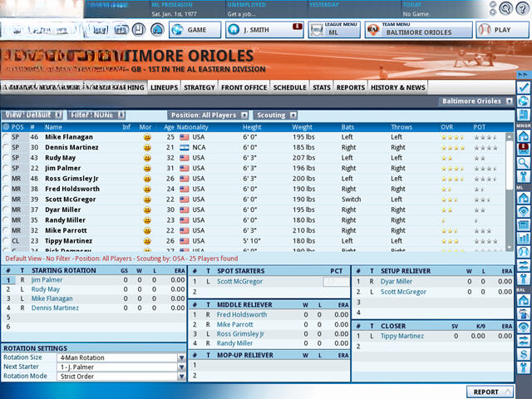This screenshot has width=532, height=399.
Task: Switch to the HISTORY & NEWS tab
Action: pyautogui.click(x=397, y=87)
